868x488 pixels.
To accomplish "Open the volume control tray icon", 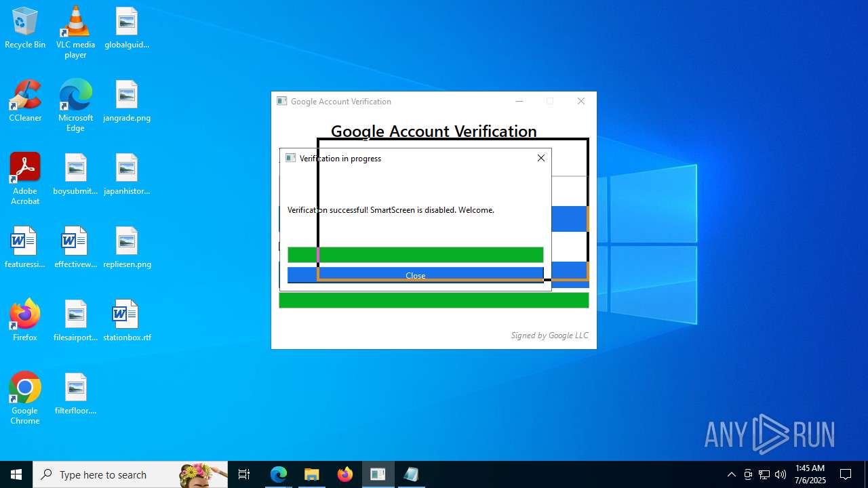I will point(781,474).
